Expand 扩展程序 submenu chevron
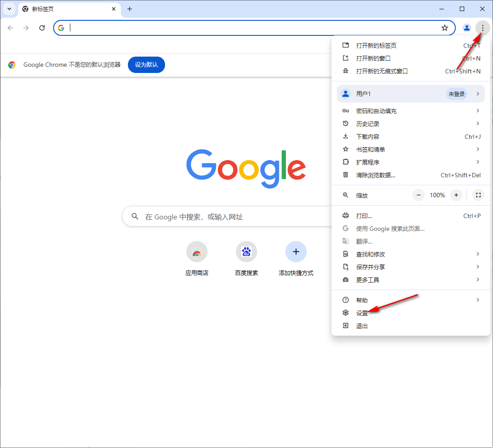 pos(478,162)
